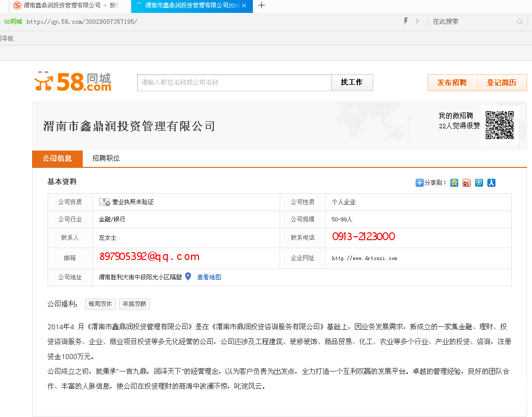Screen dimensions: 532x417
Task: Switch to the 招聘职位 tab
Action: (x=106, y=158)
